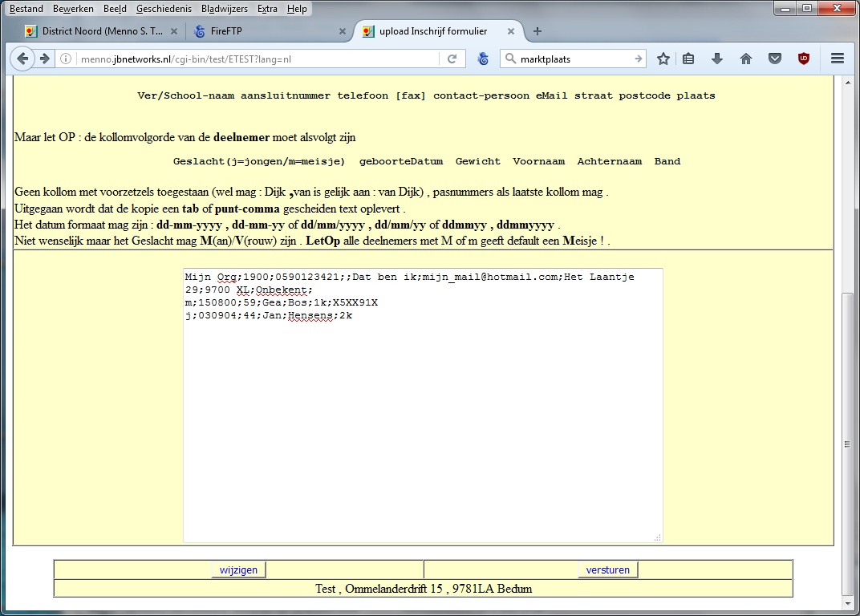This screenshot has width=860, height=616.
Task: Open a new tab with plus button
Action: click(537, 31)
